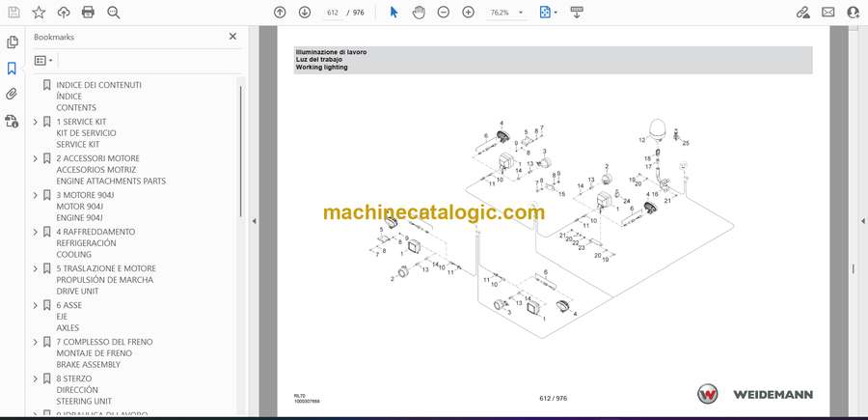The height and width of the screenshot is (420, 868).
Task: Expand the 6 ASSE bookmark
Action: [x=36, y=305]
